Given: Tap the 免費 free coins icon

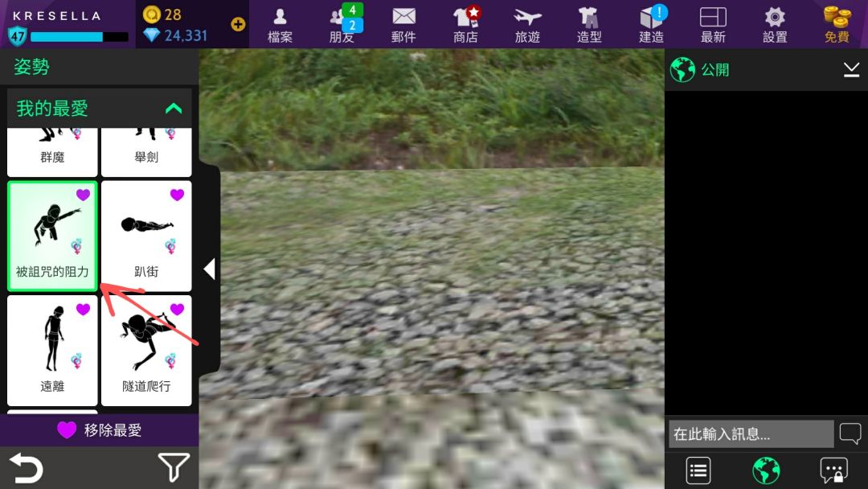Looking at the screenshot, I should click(837, 25).
